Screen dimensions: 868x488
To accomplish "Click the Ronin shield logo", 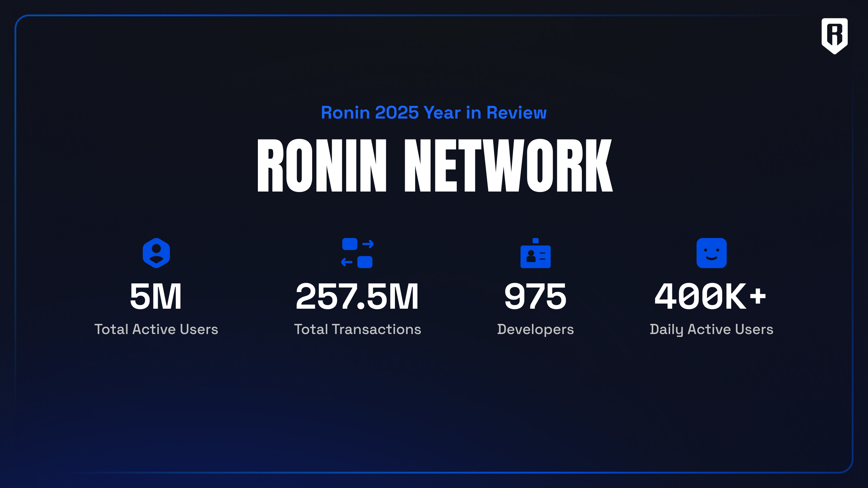I will click(x=834, y=35).
